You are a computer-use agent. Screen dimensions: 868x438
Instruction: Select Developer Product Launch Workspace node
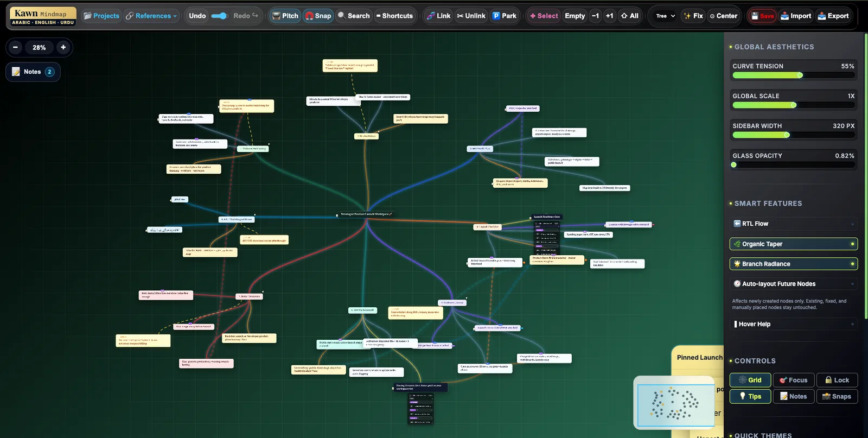click(x=366, y=214)
